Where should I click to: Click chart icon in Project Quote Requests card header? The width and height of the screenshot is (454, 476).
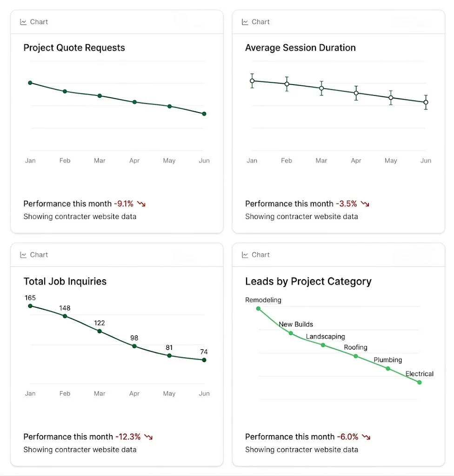point(23,22)
